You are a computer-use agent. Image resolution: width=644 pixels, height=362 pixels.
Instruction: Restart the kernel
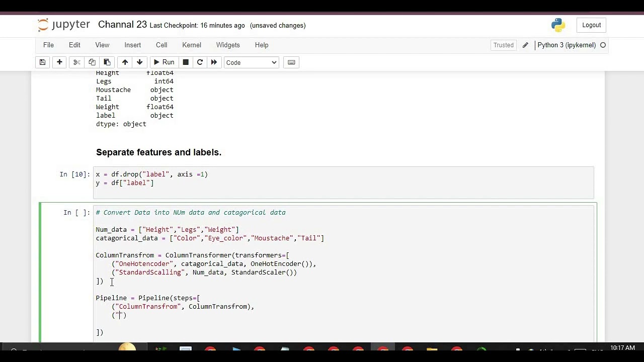pyautogui.click(x=200, y=62)
